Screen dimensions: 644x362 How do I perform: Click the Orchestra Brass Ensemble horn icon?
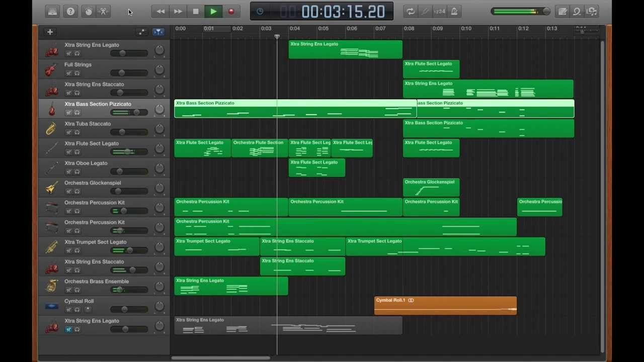51,286
